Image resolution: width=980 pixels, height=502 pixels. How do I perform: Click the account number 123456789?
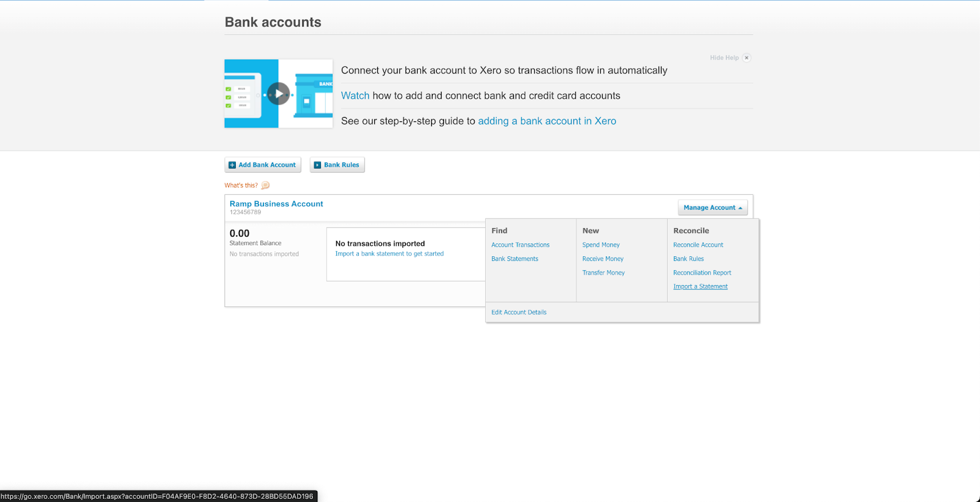point(245,212)
